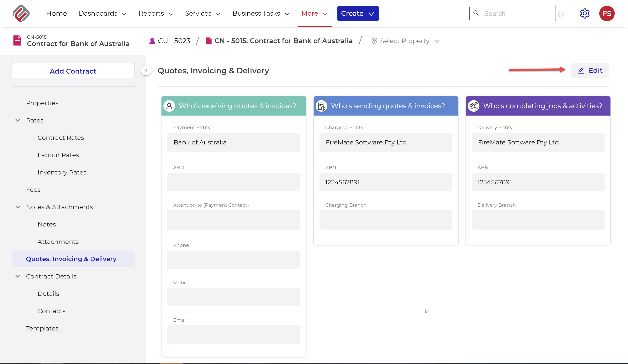This screenshot has height=364, width=628.
Task: Open the Services dropdown menu
Action: tap(203, 13)
